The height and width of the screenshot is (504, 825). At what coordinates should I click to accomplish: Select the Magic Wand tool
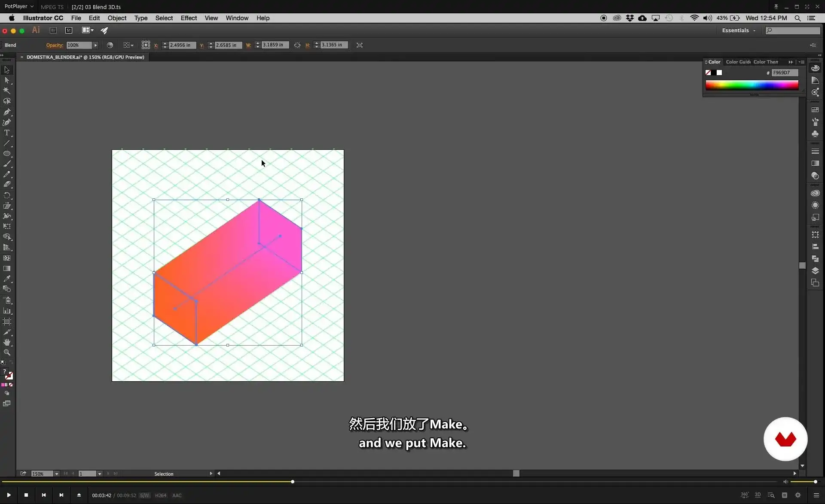click(x=7, y=91)
